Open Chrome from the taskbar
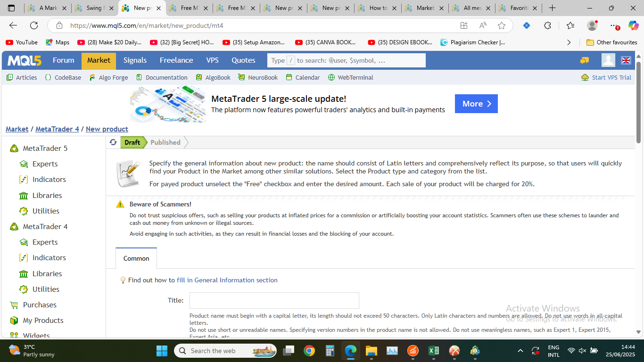The height and width of the screenshot is (362, 644). 309,351
